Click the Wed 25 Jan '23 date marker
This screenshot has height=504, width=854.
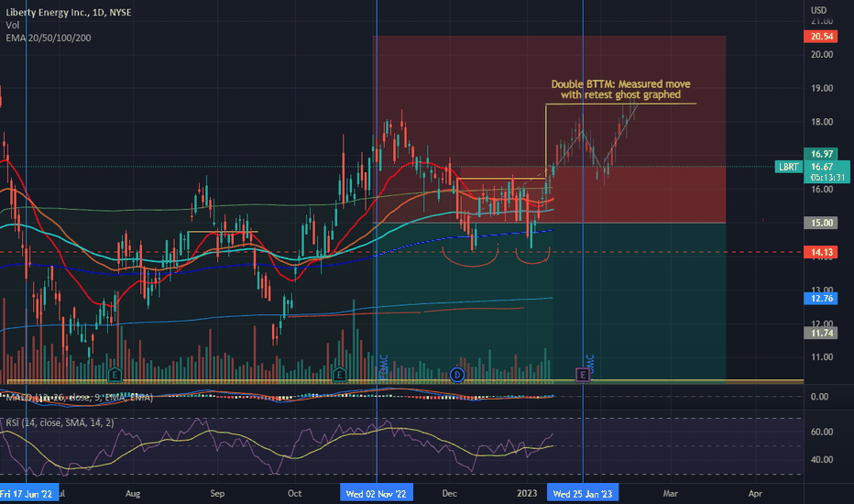point(583,494)
